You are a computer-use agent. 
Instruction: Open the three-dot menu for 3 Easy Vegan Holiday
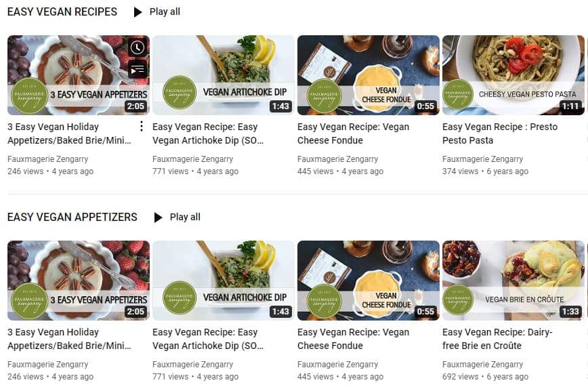point(142,127)
